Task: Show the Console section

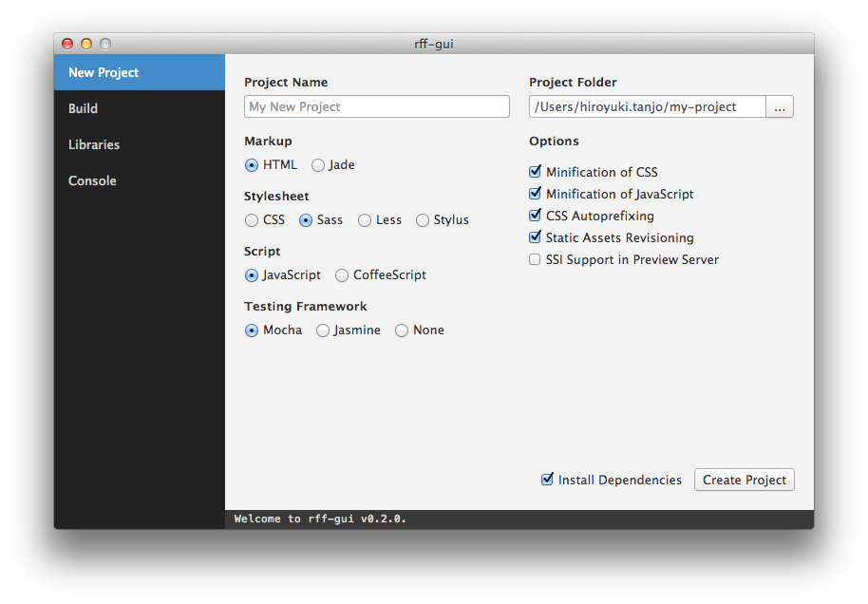Action: click(140, 180)
